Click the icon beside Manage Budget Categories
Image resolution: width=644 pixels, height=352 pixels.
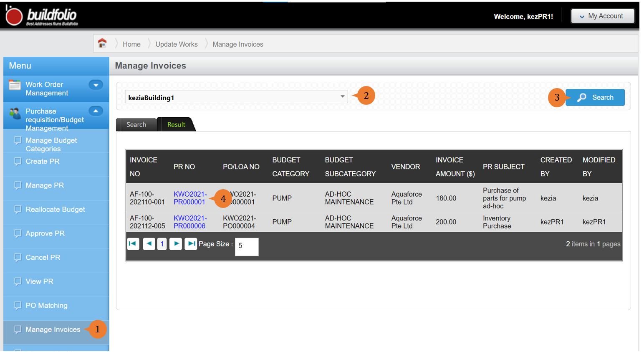pos(18,140)
